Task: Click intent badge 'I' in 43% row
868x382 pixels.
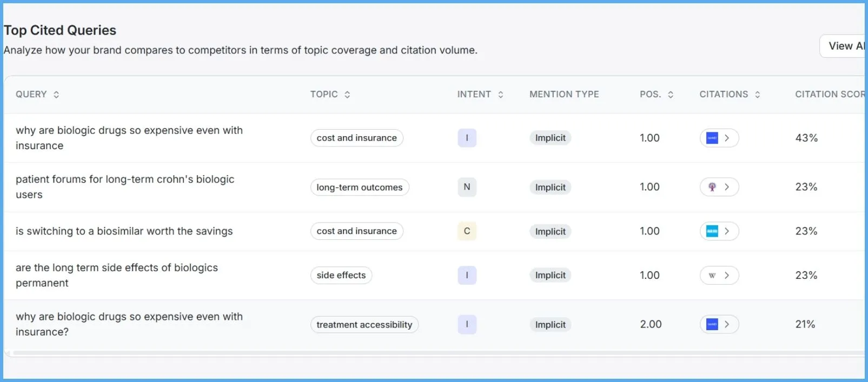Action: coord(467,138)
